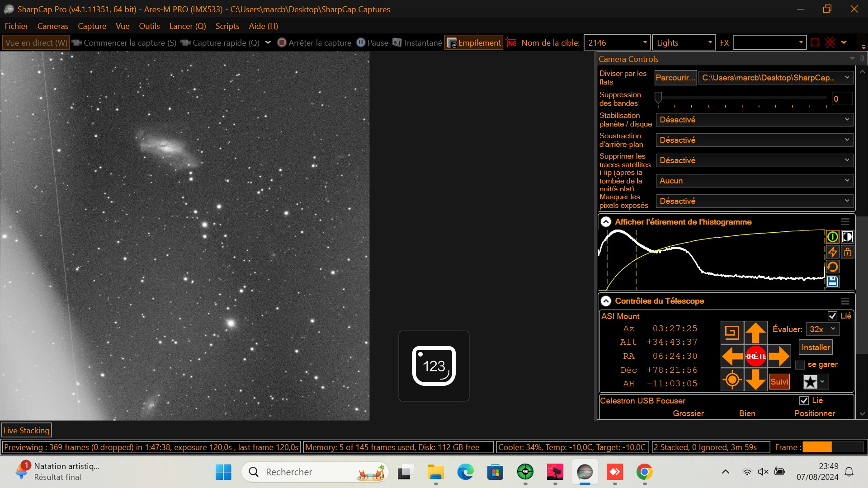Adjust the Suppression des bandes slider
The height and width of the screenshot is (488, 868).
[x=658, y=97]
